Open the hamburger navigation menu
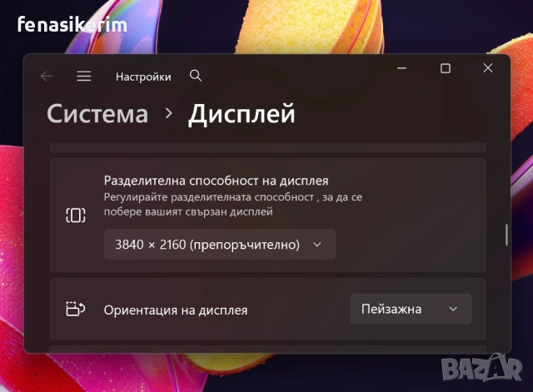Screen dimensions: 533x392 [83, 76]
